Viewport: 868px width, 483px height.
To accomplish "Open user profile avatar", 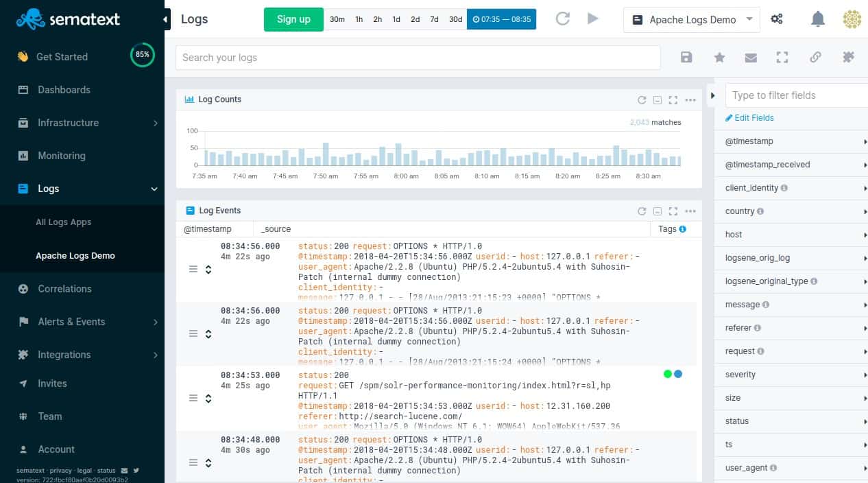I will [x=852, y=19].
